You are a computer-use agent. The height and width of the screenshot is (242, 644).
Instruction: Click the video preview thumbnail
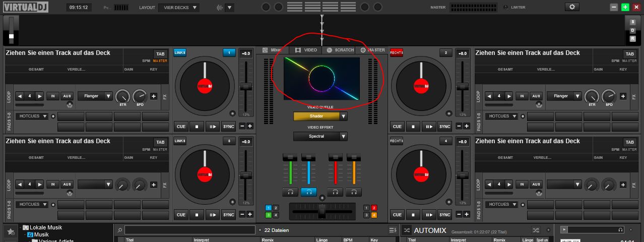coord(321,79)
